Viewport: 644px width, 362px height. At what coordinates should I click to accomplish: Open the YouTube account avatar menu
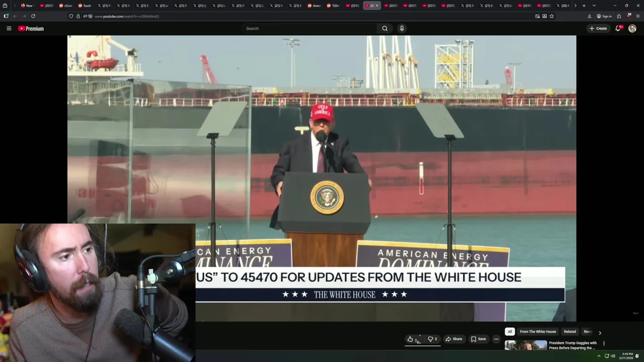632,29
